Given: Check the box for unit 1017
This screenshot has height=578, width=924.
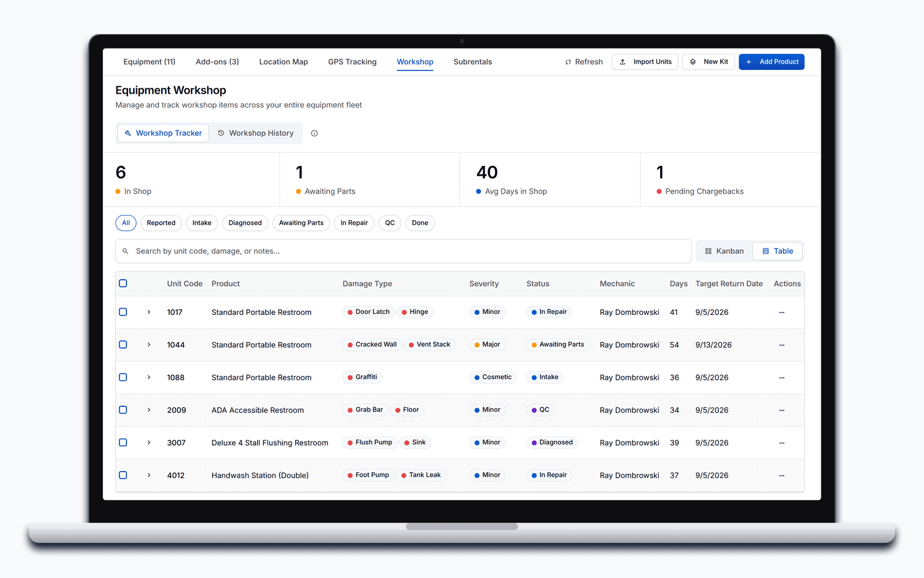Looking at the screenshot, I should click(123, 312).
